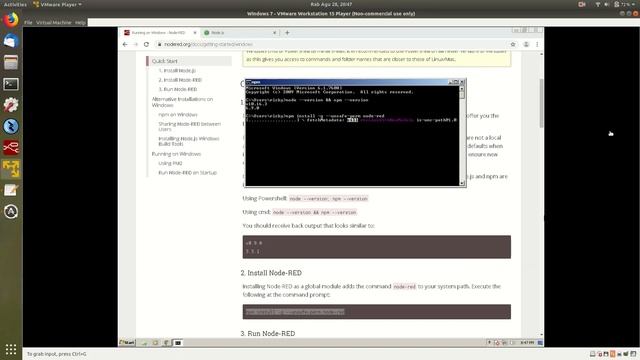
Task: Open Chrome profile avatar icon
Action: click(526, 44)
